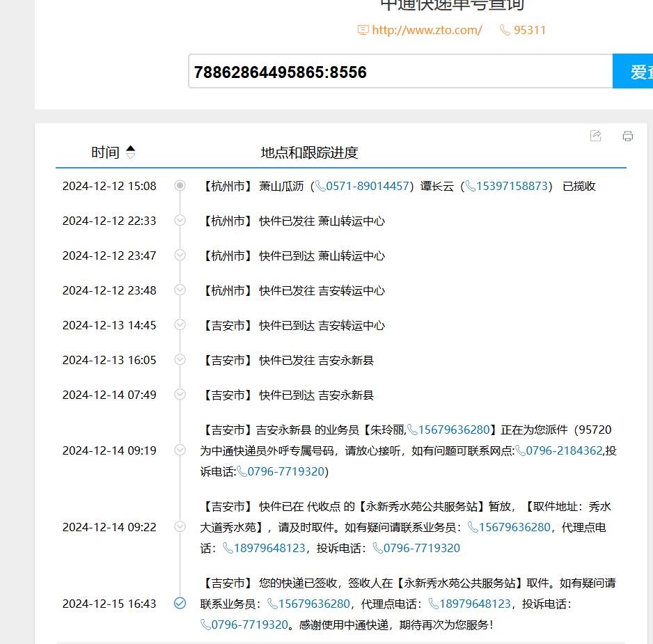Select timeline marker for 2024-12-14 07:49
This screenshot has height=644, width=653.
(180, 394)
